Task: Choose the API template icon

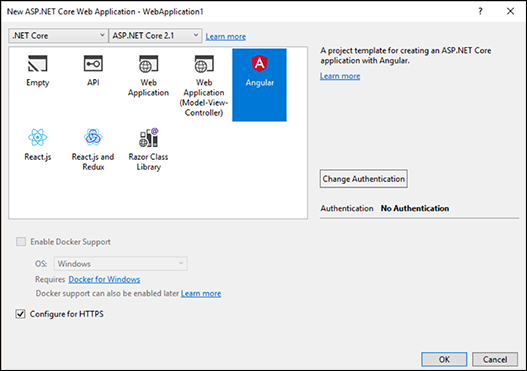Action: coord(93,64)
